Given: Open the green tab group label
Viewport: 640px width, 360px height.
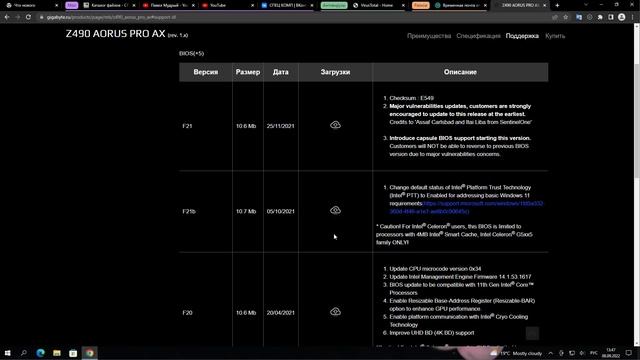Looking at the screenshot, I should point(334,5).
